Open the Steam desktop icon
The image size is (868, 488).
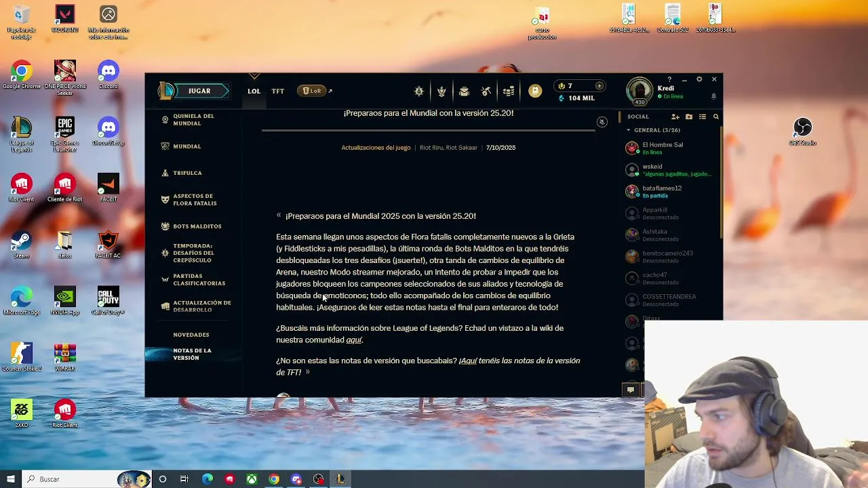click(22, 245)
